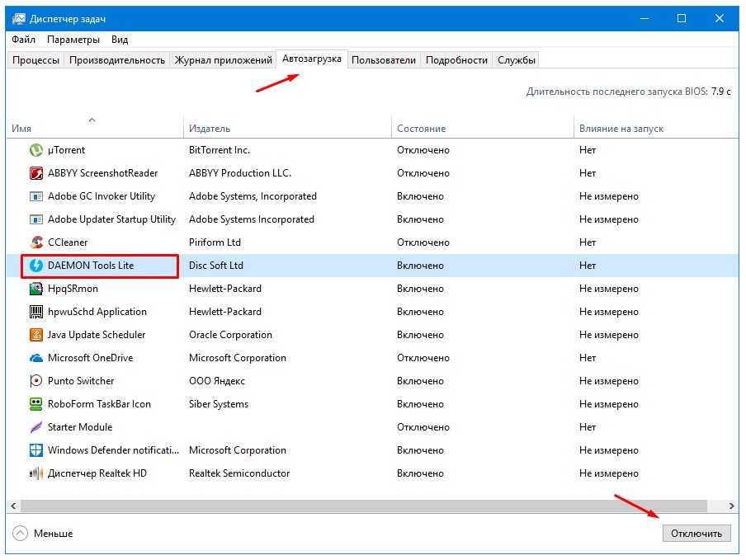
Task: Select the Microsoft OneDrive entry
Action: click(91, 358)
